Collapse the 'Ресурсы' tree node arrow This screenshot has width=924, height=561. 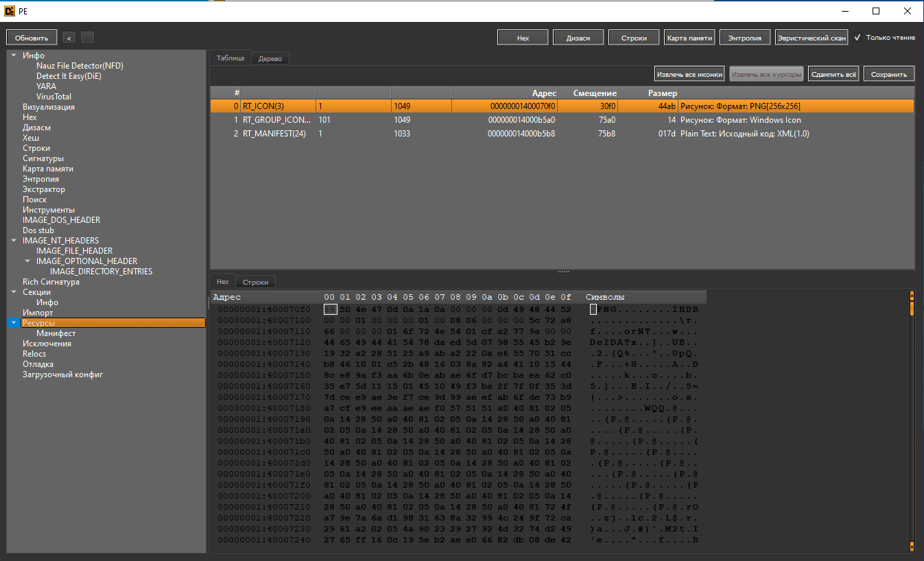click(14, 323)
